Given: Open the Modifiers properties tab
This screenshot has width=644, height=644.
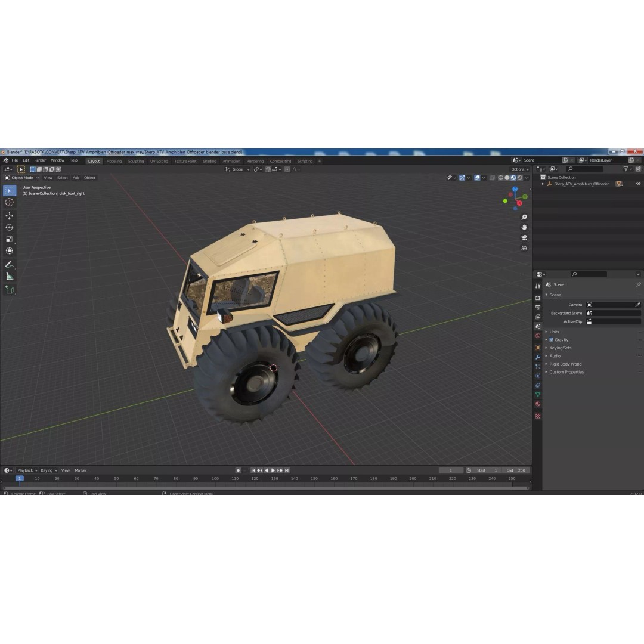Looking at the screenshot, I should click(x=538, y=357).
